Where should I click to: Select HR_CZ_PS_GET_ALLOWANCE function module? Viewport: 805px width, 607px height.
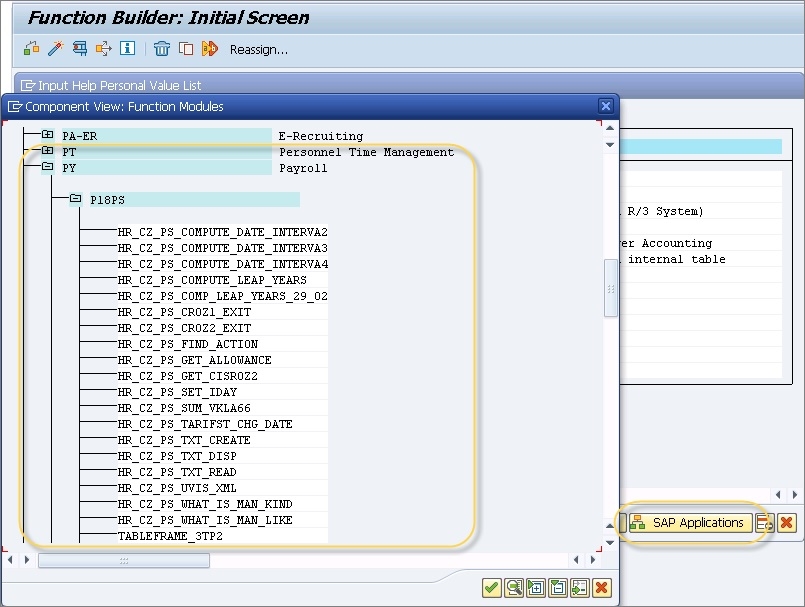(x=194, y=360)
